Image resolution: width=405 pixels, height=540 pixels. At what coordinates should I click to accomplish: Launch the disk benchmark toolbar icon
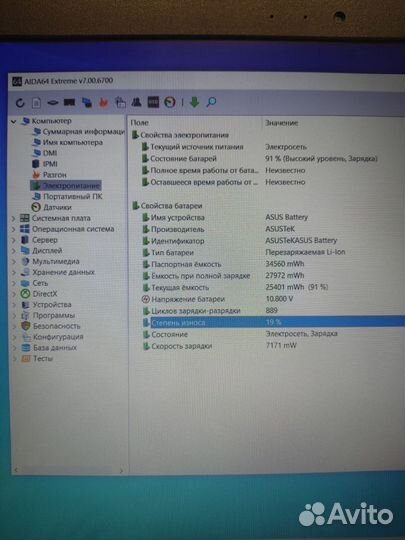click(53, 103)
